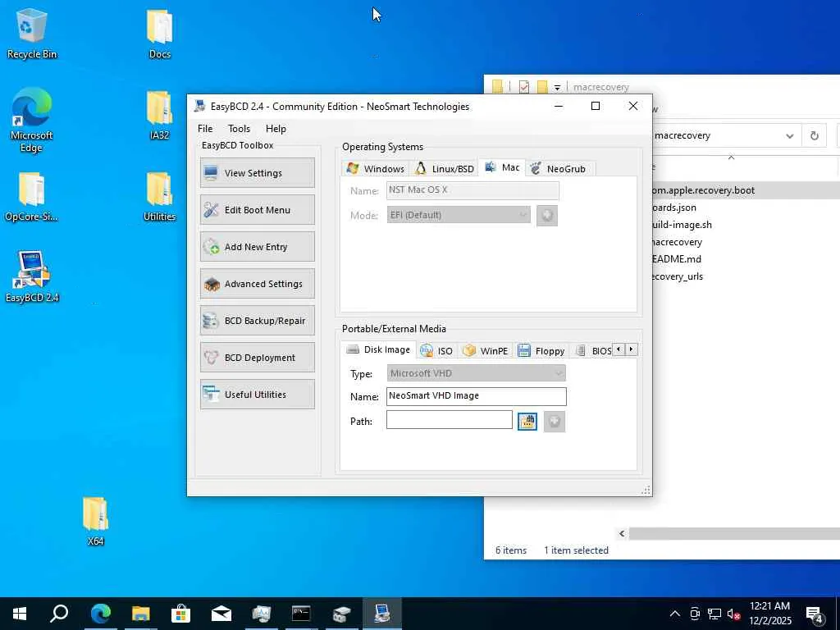
Task: Open the File menu in EasyBCD
Action: tap(205, 129)
